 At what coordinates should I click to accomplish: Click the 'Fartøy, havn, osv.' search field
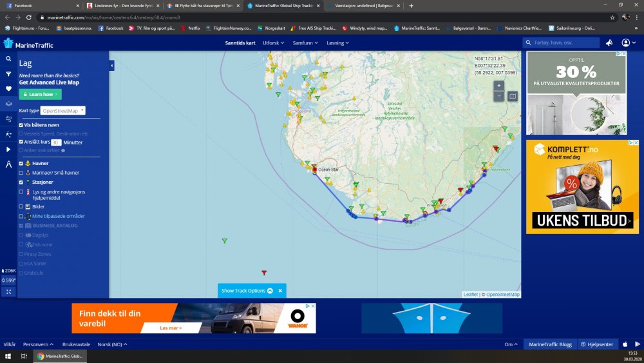(561, 43)
